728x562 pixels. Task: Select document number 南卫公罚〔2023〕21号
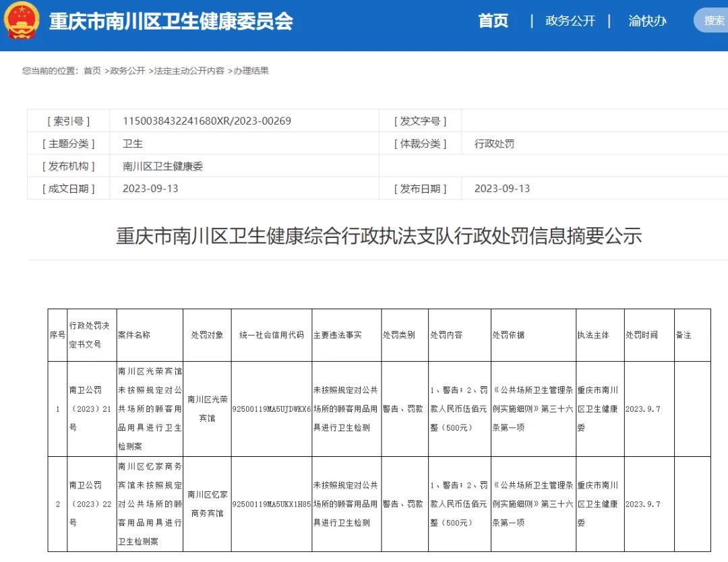tap(90, 409)
